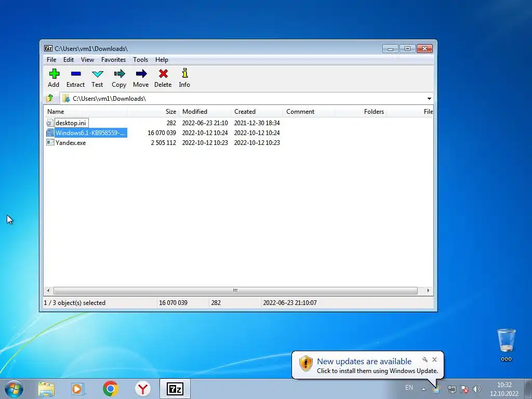Sort by the Comment column header
532x399 pixels.
click(309, 112)
